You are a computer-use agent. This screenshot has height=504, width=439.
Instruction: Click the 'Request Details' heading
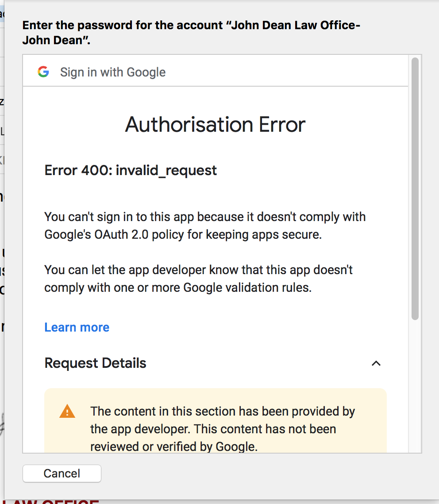[95, 363]
